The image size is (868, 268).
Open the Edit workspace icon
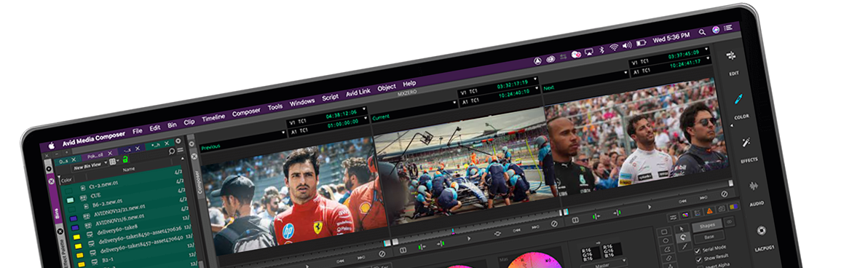pos(731,56)
